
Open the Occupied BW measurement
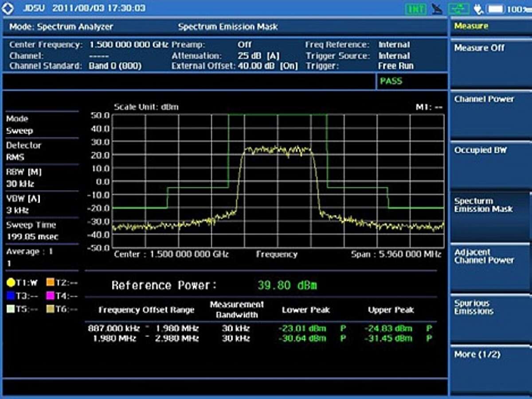pyautogui.click(x=490, y=165)
